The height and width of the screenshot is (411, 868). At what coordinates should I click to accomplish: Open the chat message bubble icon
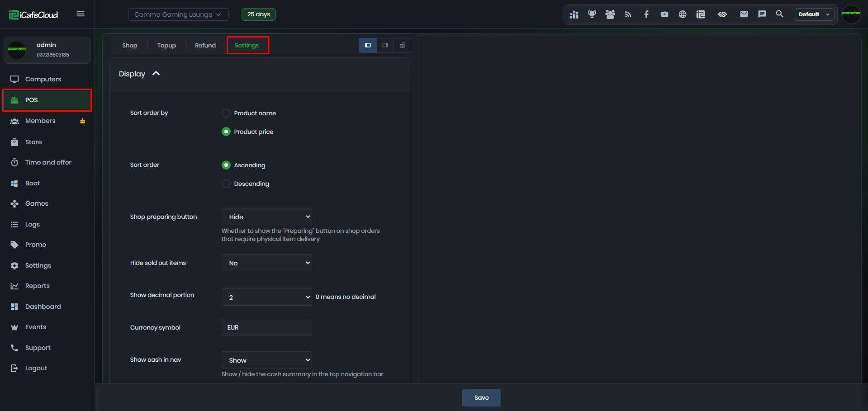(762, 14)
